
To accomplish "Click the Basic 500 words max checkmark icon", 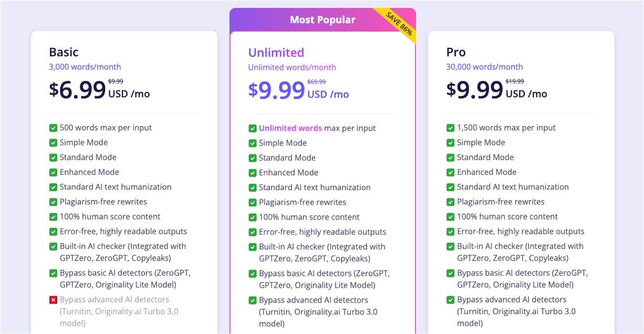I will [53, 128].
